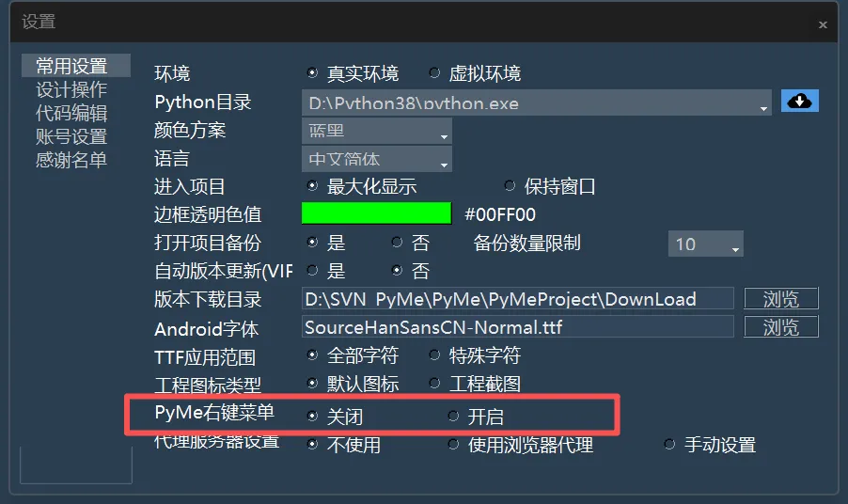Image resolution: width=848 pixels, height=504 pixels.
Task: Click the #00FF00 color value text
Action: click(500, 214)
